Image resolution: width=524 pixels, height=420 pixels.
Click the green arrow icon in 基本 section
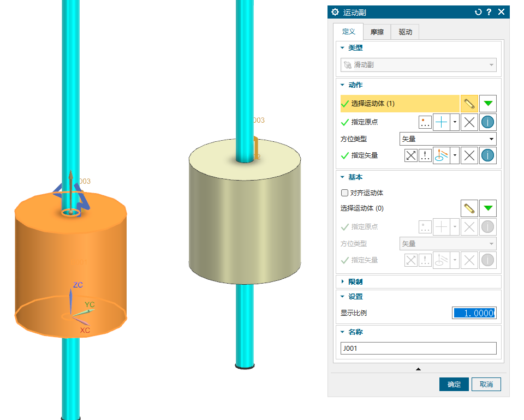tap(488, 208)
